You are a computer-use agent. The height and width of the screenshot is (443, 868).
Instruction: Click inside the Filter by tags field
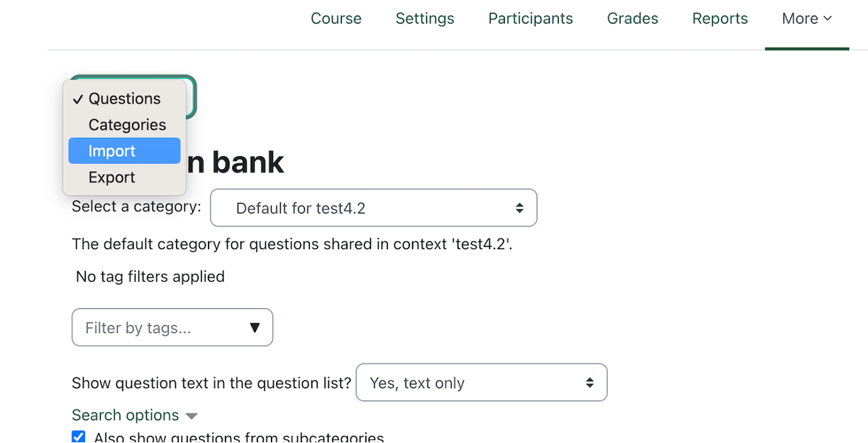pyautogui.click(x=156, y=327)
